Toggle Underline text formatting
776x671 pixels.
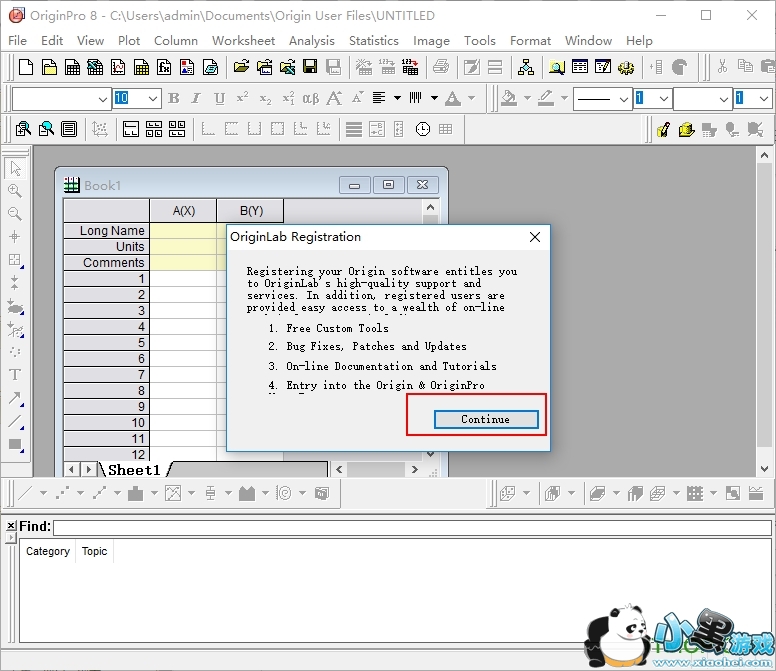click(219, 99)
